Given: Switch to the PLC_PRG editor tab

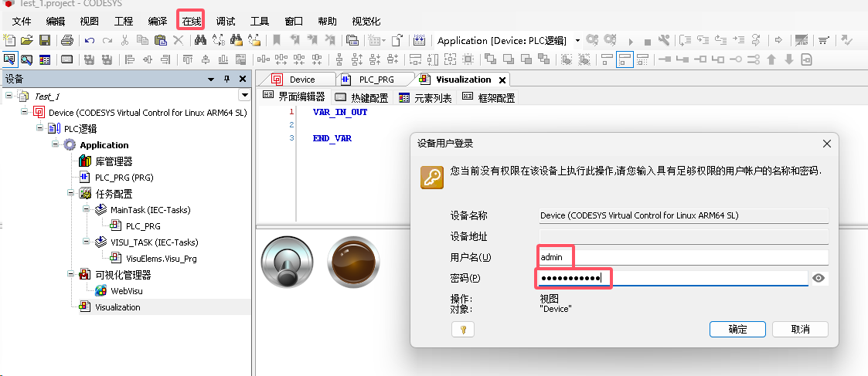Looking at the screenshot, I should coord(376,80).
